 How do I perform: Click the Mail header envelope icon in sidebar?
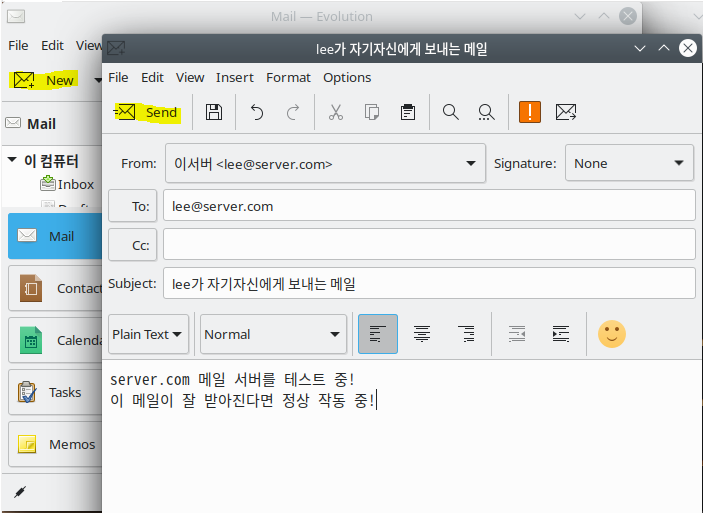pyautogui.click(x=13, y=123)
